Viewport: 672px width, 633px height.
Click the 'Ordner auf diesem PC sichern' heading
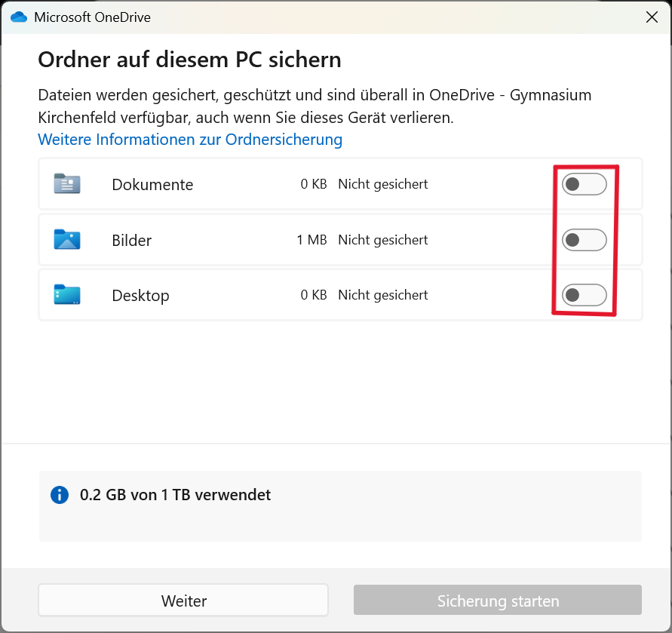pos(189,60)
